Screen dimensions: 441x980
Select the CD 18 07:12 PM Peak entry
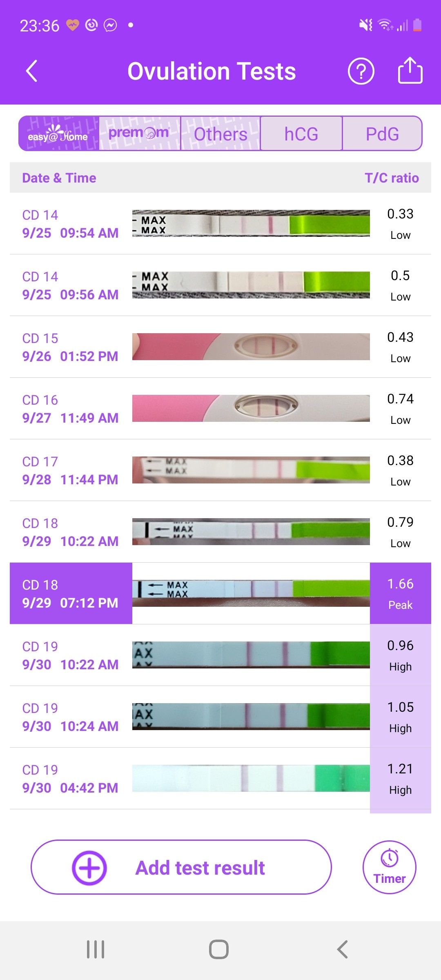tap(70, 593)
